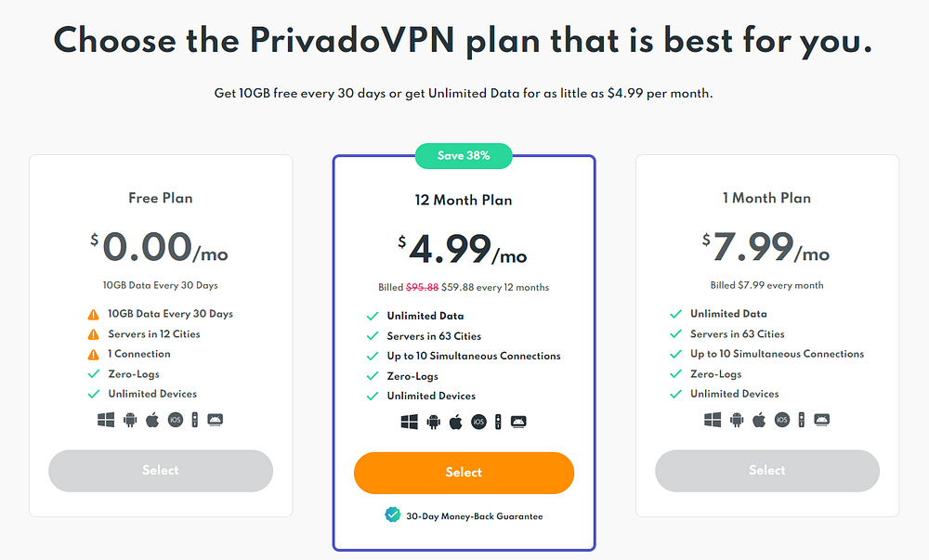Click the Android icon in 12 Month Plan
The width and height of the screenshot is (929, 560).
[434, 422]
